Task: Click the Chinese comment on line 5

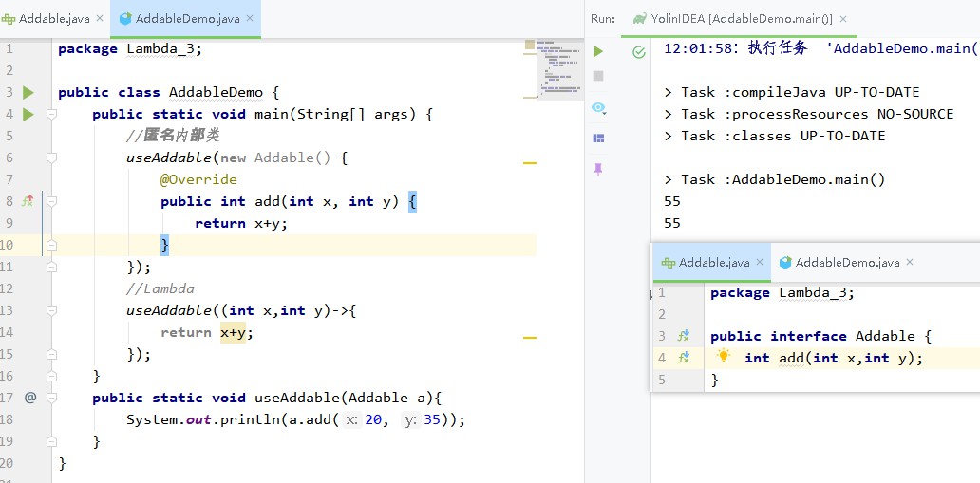Action: (172, 137)
